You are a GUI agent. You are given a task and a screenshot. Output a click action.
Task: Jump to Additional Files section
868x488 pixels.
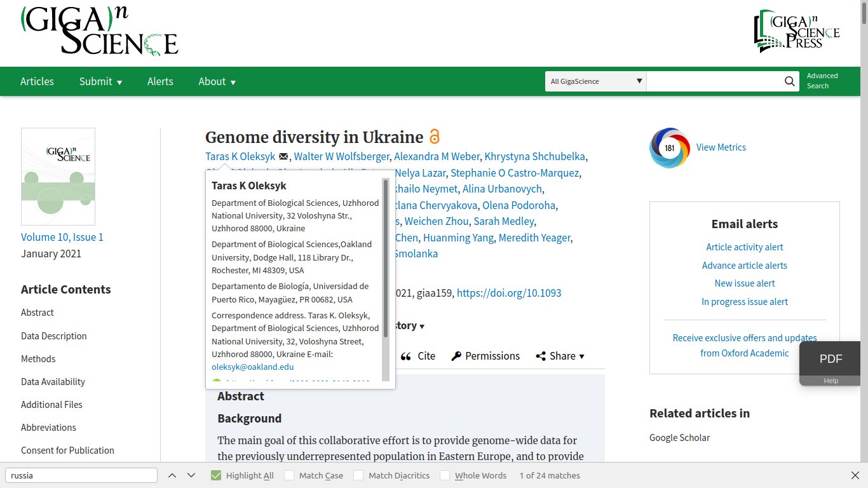[51, 405]
